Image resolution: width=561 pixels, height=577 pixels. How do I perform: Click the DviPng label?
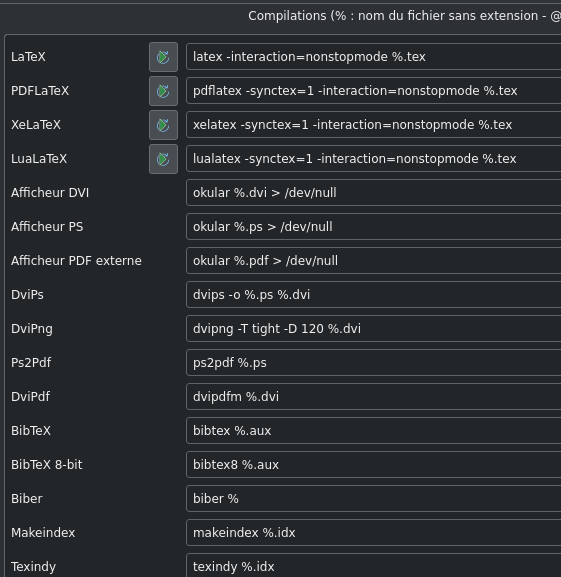pyautogui.click(x=32, y=329)
